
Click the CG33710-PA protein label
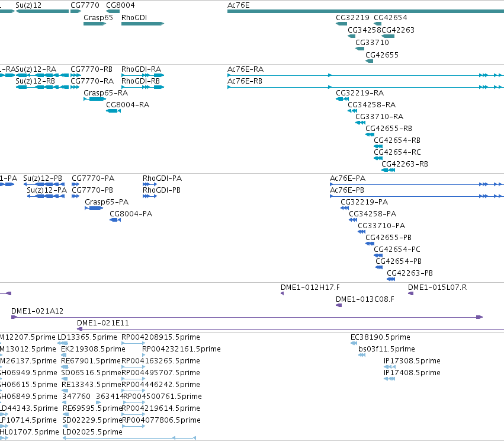[x=381, y=226]
